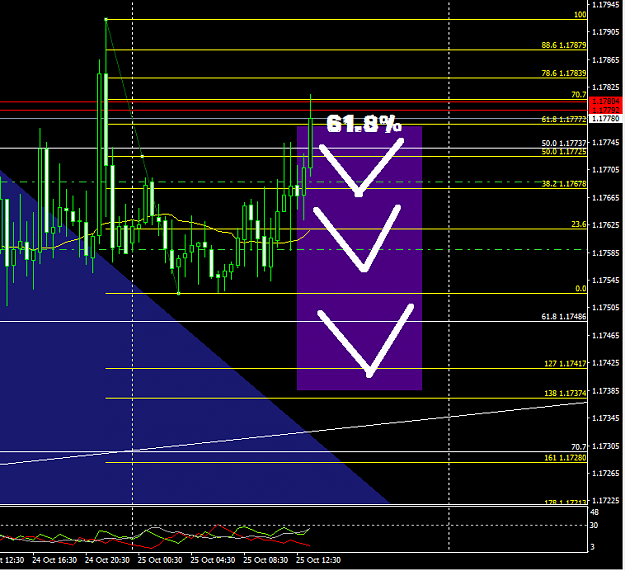Click the "0.0" Fibonacci level label
This screenshot has height=571, width=625.
(x=581, y=288)
